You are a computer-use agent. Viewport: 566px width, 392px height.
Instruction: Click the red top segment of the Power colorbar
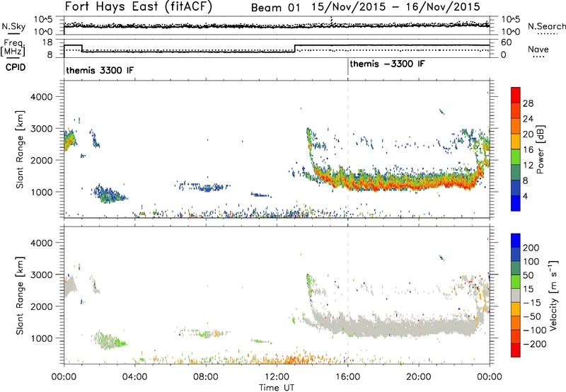pos(516,95)
